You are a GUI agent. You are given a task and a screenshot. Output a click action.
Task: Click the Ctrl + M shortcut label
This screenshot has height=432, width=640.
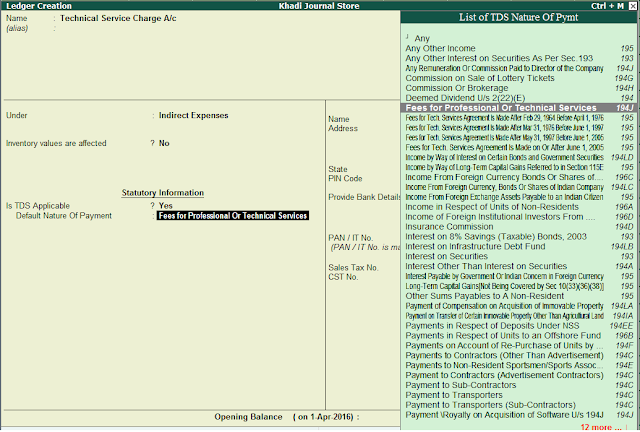pos(607,6)
